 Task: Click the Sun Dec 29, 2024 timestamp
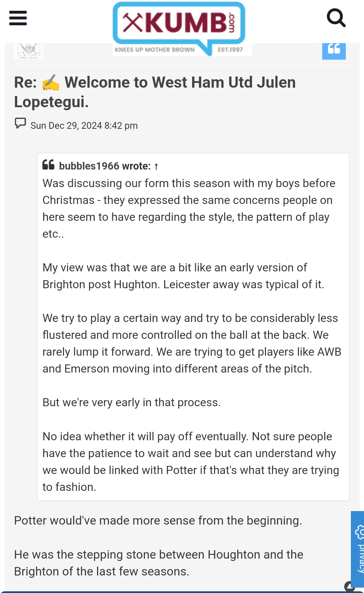(84, 125)
